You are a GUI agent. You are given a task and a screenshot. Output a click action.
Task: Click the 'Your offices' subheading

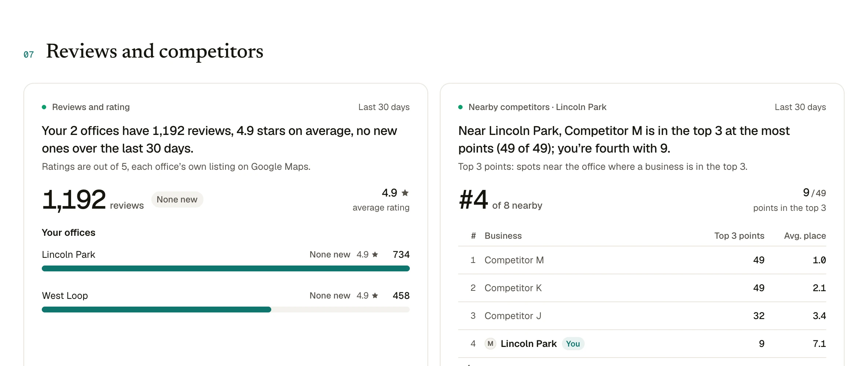(69, 233)
